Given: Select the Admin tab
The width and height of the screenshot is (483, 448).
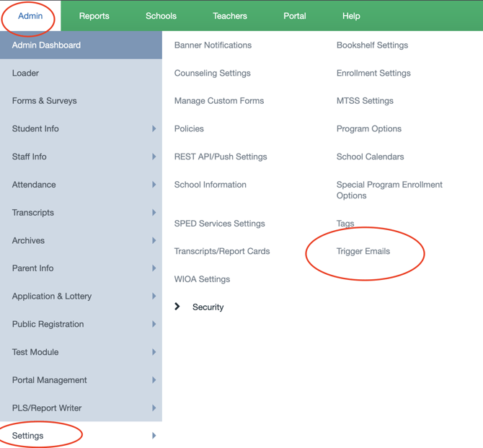Looking at the screenshot, I should 30,16.
